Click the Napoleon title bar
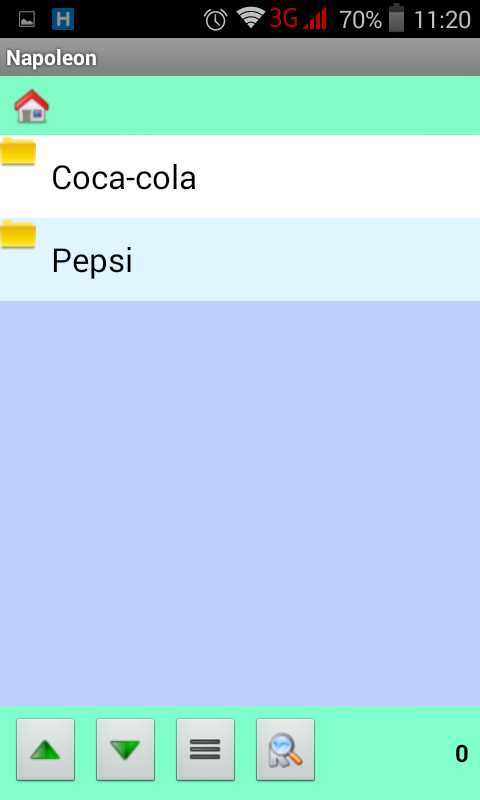This screenshot has height=800, width=480. coord(240,57)
